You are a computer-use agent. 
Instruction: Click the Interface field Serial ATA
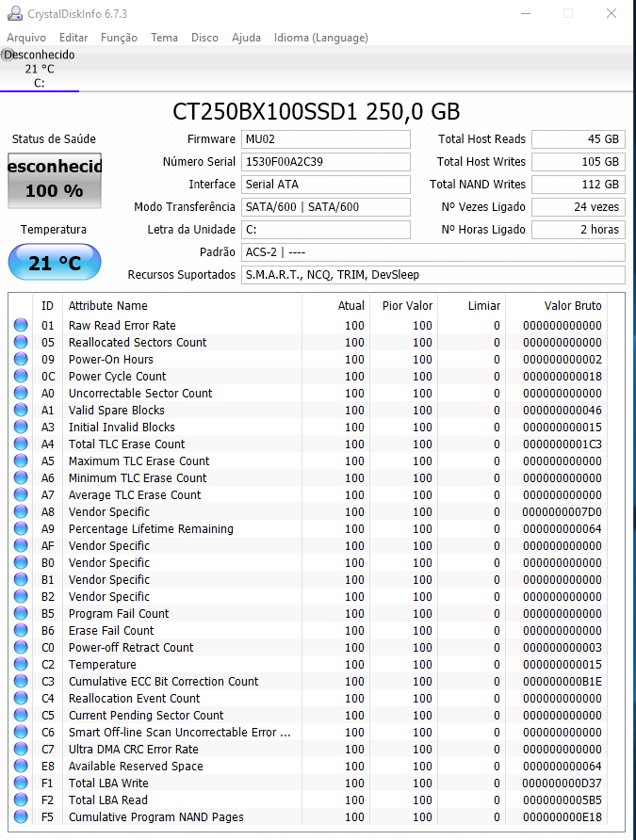point(326,185)
